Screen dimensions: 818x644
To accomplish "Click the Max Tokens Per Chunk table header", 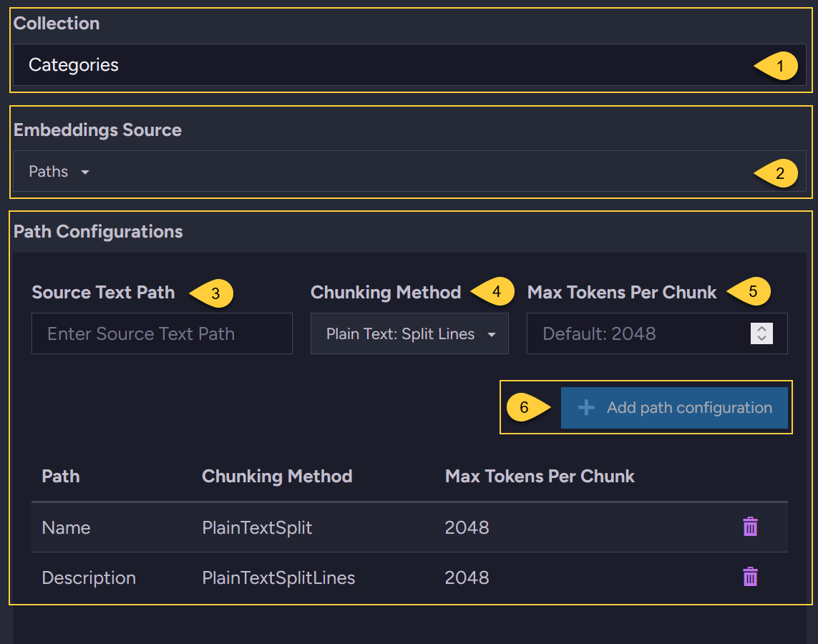I will pyautogui.click(x=540, y=476).
